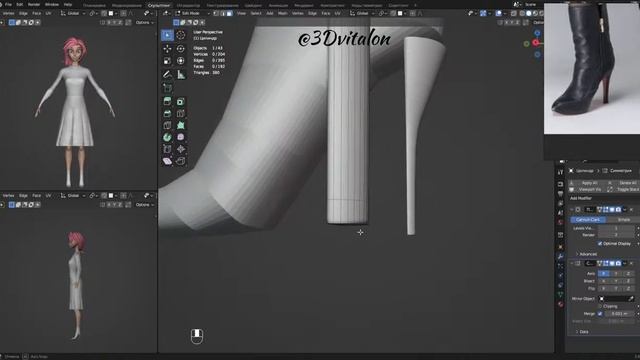This screenshot has height=360, width=640.
Task: Select the Knife tool
Action: click(x=167, y=125)
